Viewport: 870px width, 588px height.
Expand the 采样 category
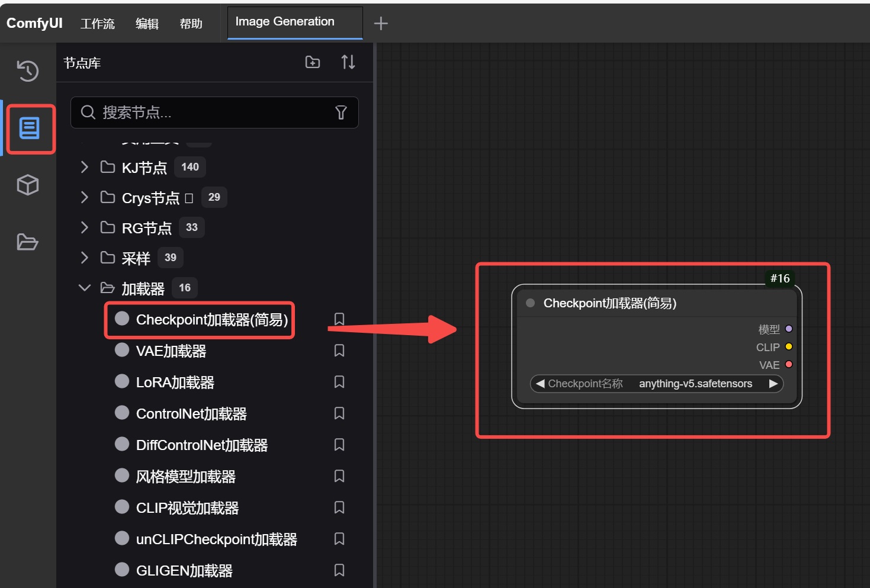click(84, 258)
